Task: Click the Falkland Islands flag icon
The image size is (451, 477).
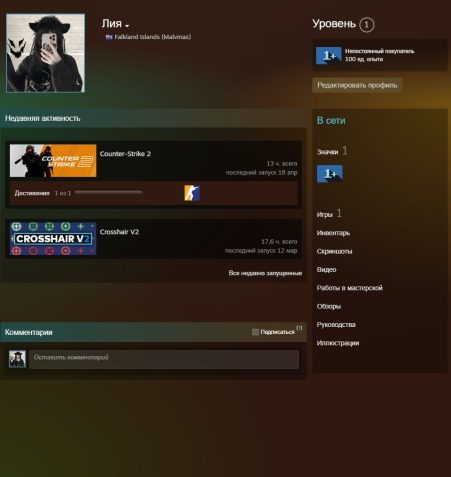Action: tap(109, 37)
